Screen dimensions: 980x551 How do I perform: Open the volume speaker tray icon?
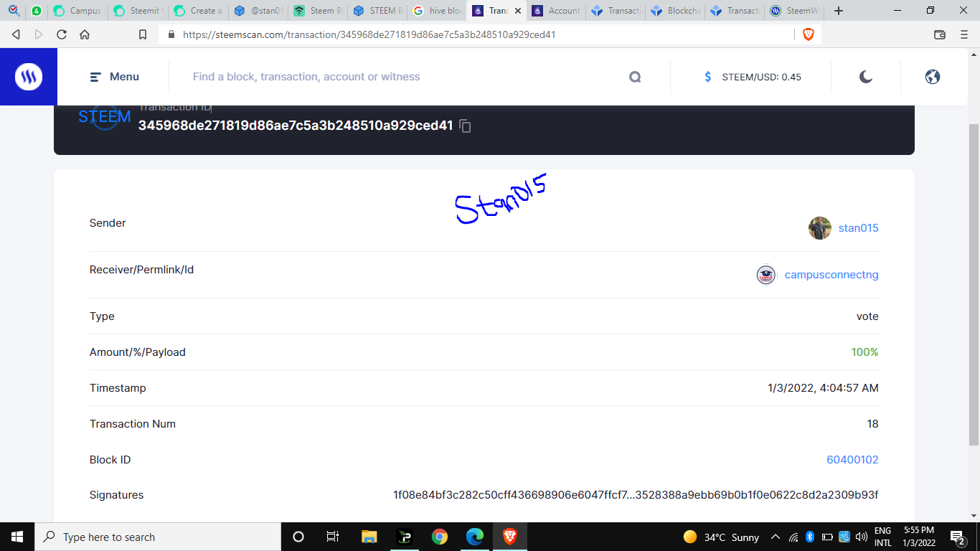coord(862,537)
